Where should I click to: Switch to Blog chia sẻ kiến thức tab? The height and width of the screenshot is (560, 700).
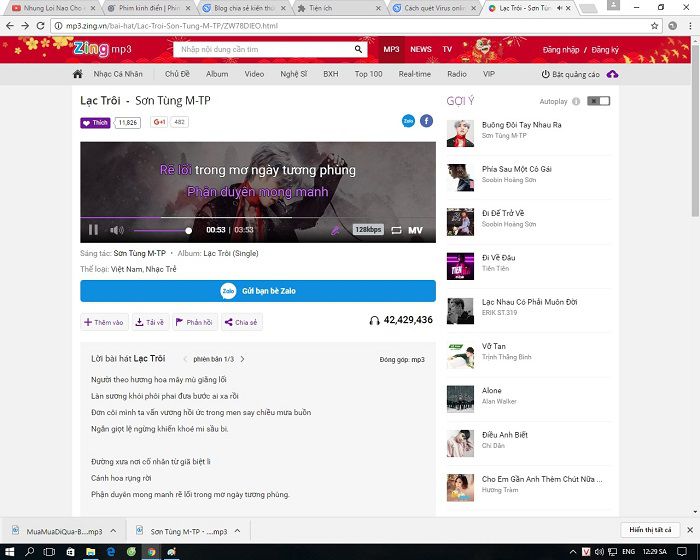244,8
